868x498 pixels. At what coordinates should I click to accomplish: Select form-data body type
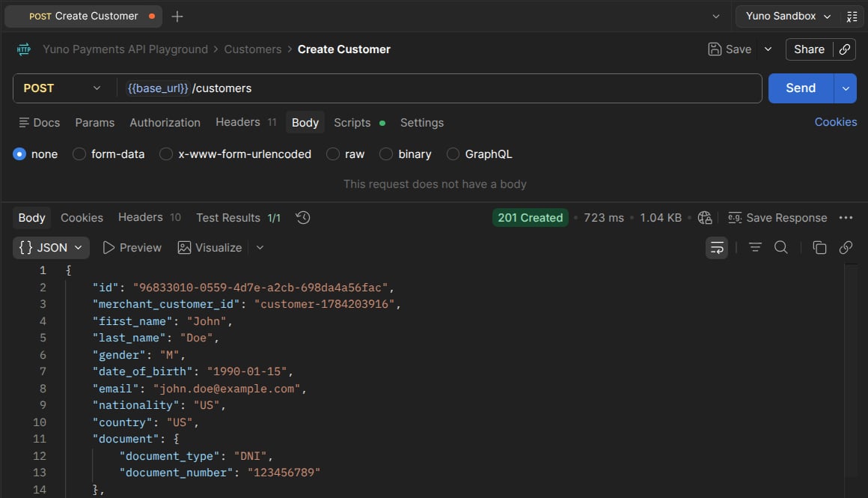pos(109,154)
